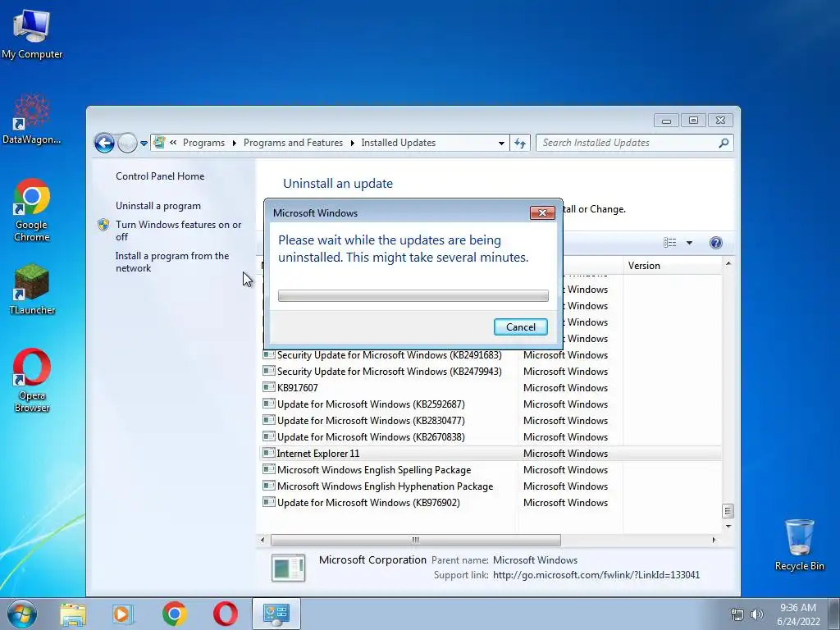
Task: Open Opera from the taskbar
Action: point(226,614)
